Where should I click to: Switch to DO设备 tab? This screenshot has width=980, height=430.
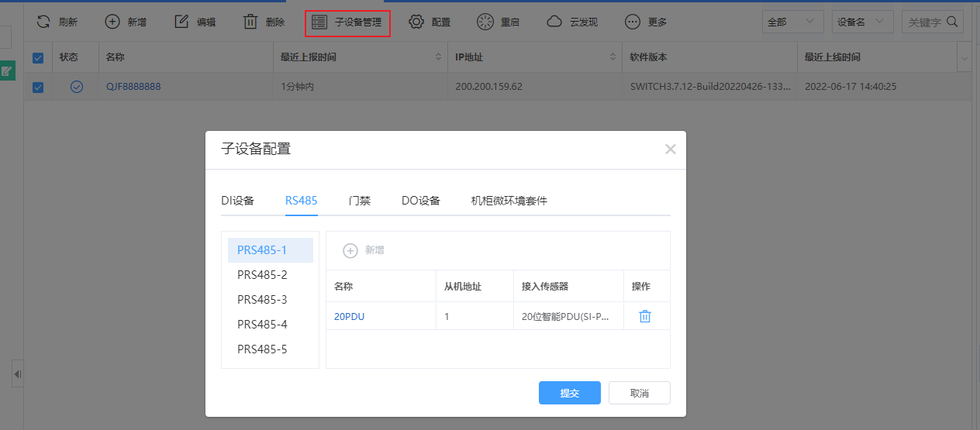click(421, 201)
